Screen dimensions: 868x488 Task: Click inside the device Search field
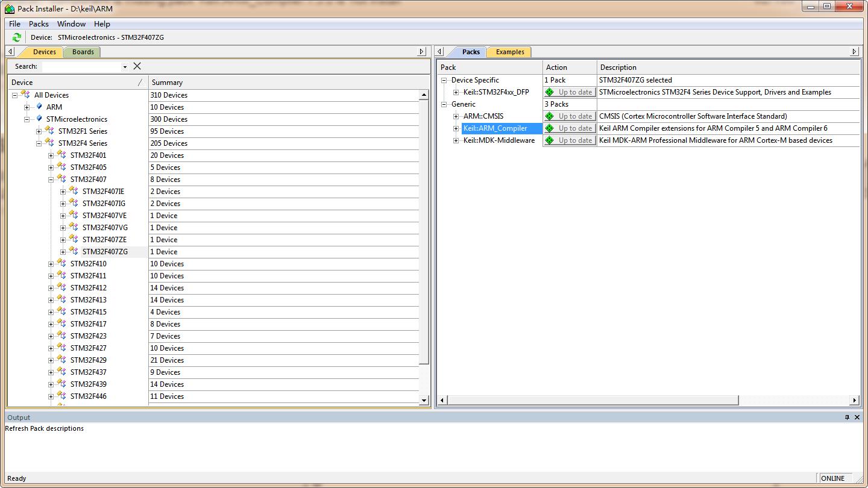(81, 67)
